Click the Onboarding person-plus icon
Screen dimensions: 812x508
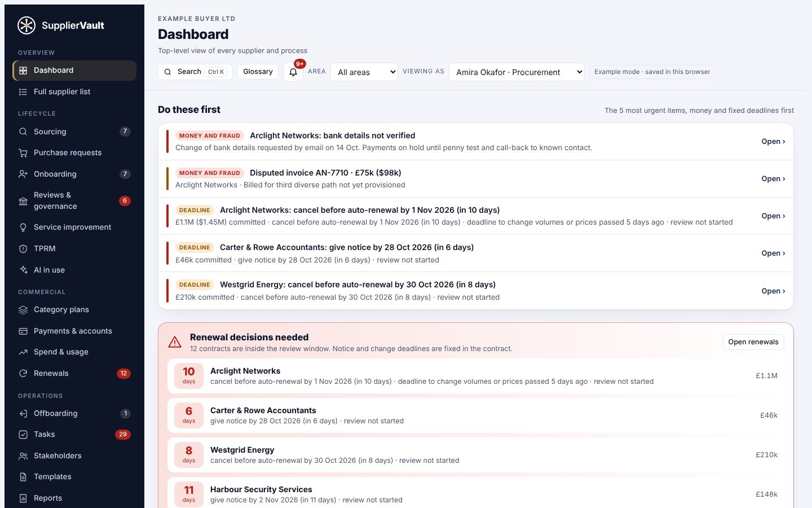pyautogui.click(x=23, y=174)
